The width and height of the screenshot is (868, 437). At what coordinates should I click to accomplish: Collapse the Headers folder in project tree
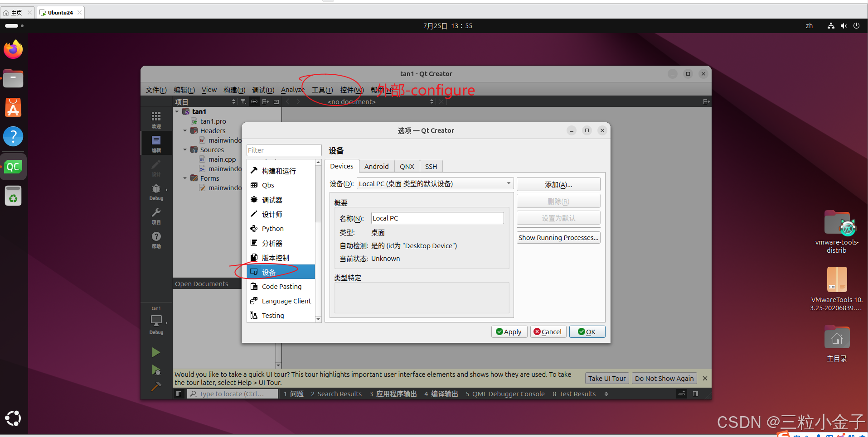(185, 130)
